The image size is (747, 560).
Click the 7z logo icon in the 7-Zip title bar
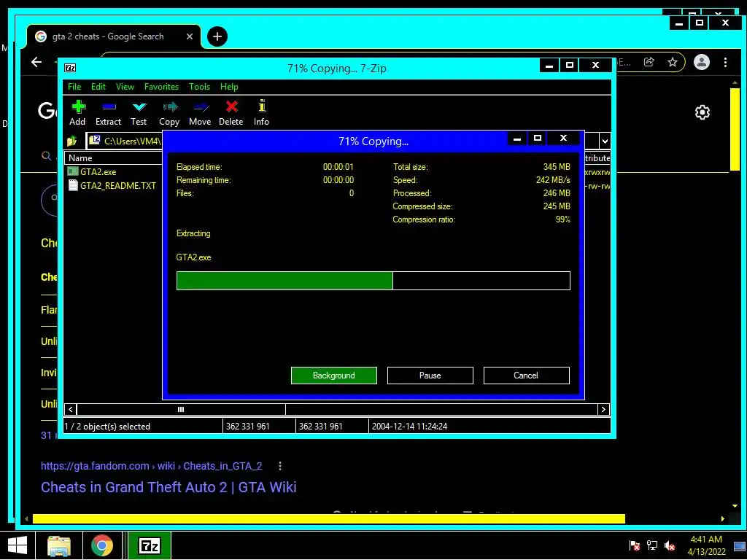(x=70, y=68)
